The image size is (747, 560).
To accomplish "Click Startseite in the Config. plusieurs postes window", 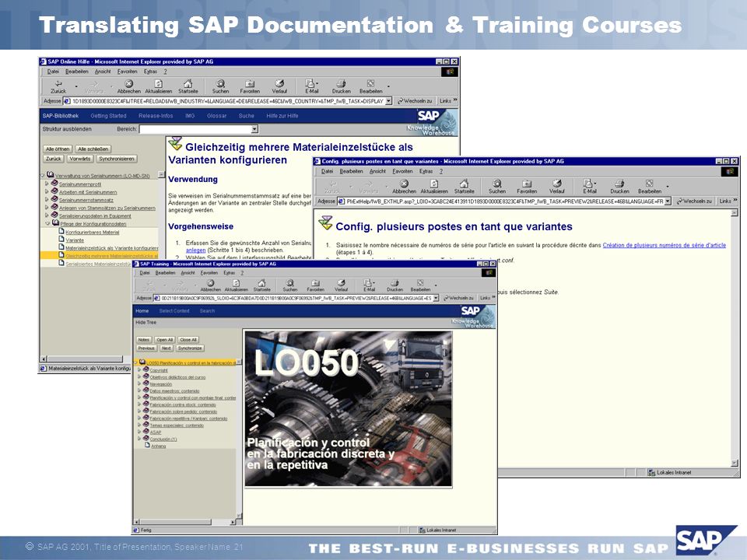I will [464, 187].
